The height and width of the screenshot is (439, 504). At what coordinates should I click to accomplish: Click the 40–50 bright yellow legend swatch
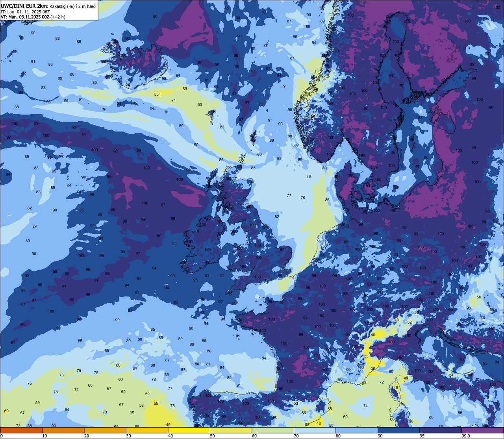click(189, 430)
